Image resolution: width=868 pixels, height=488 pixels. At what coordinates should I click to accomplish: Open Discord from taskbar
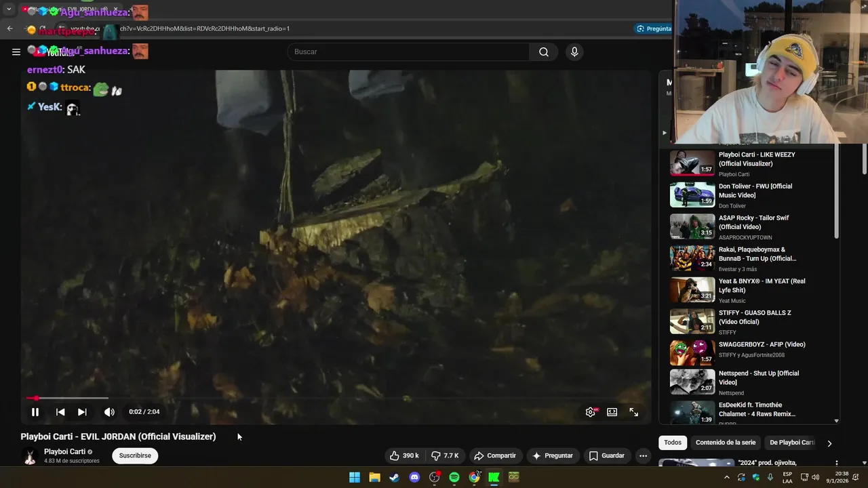(414, 477)
